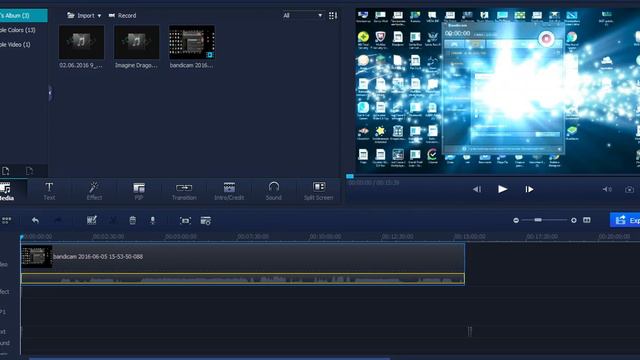
Task: Undo the last timeline edit
Action: coord(36,220)
